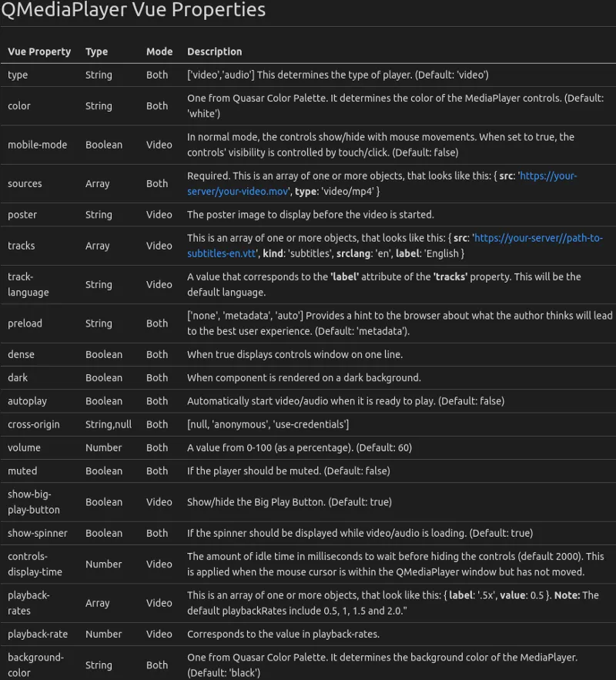Viewport: 616px width, 680px height.
Task: Select the 'dark' property name
Action: click(18, 377)
